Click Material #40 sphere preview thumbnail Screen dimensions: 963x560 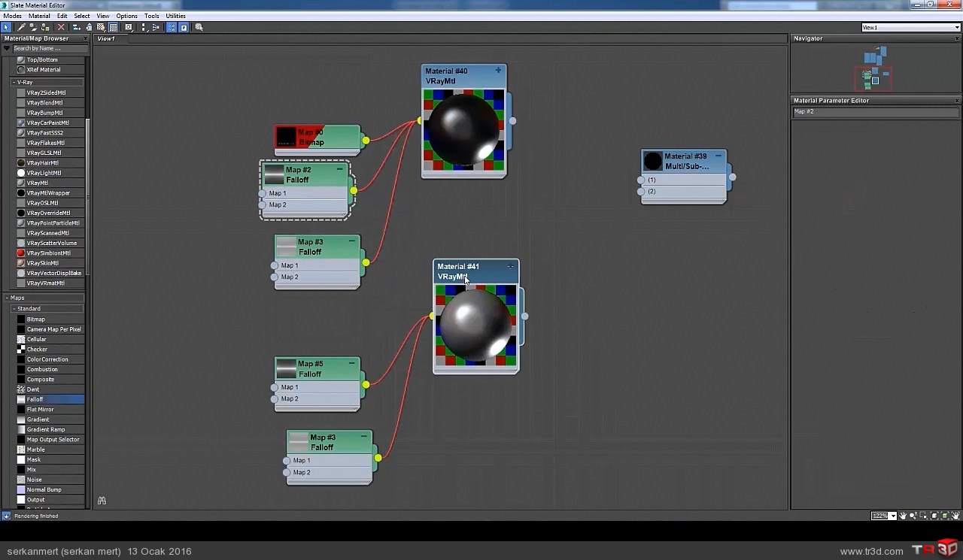click(463, 129)
